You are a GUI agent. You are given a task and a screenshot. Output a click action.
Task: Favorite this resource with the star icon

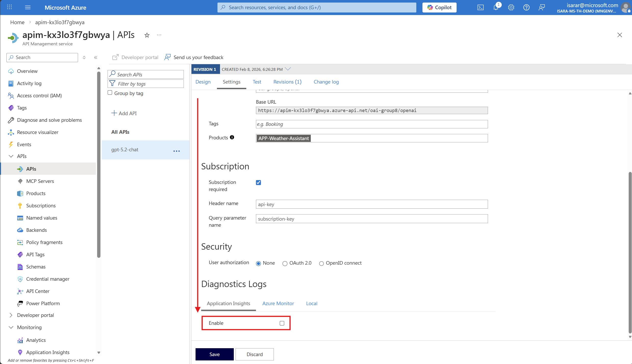click(x=147, y=35)
